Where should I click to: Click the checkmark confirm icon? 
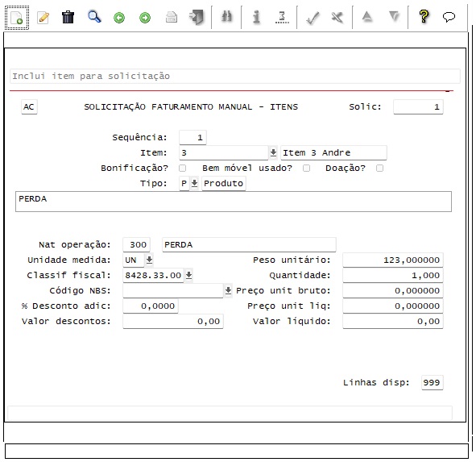click(313, 18)
